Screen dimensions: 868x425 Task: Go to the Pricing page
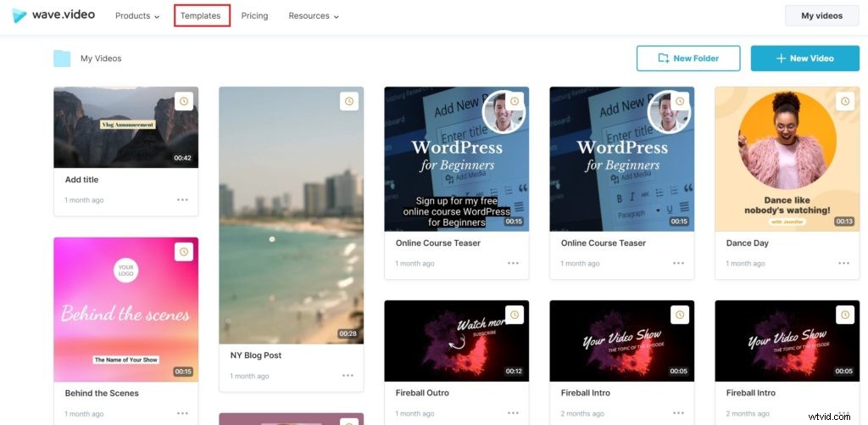(x=254, y=16)
